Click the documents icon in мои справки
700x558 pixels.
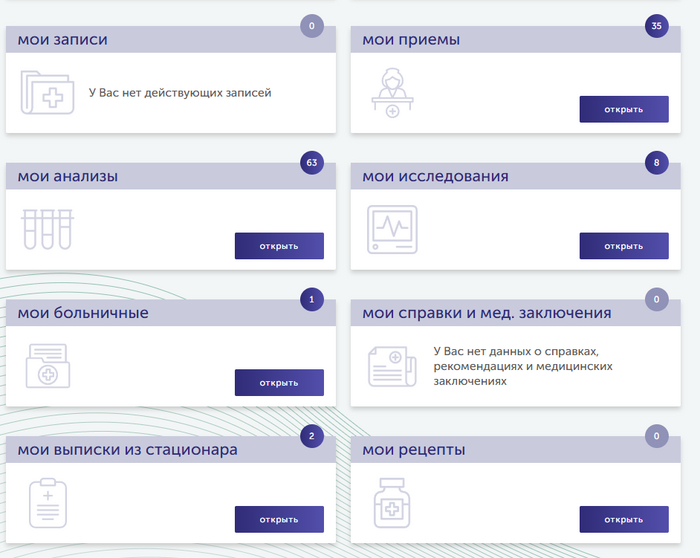[392, 365]
